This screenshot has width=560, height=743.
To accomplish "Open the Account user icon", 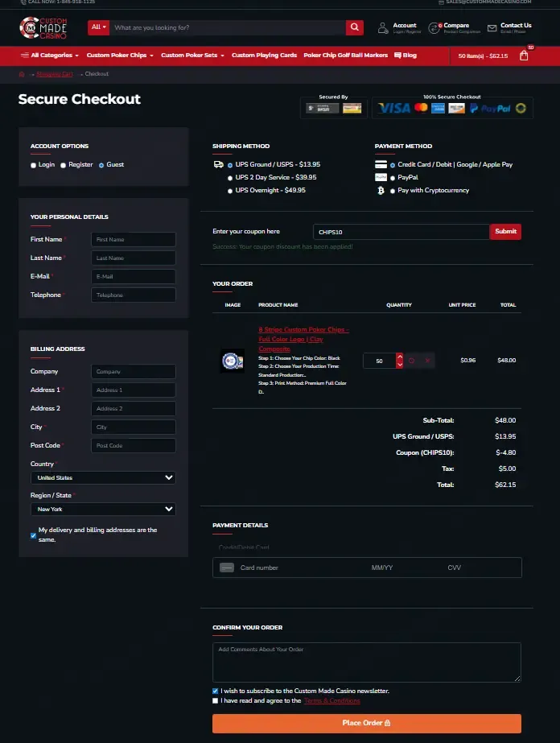I will pyautogui.click(x=383, y=28).
